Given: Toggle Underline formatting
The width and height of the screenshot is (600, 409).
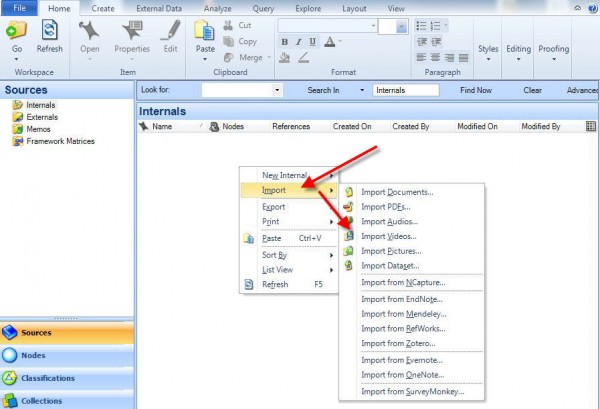Looking at the screenshot, I should click(x=313, y=42).
